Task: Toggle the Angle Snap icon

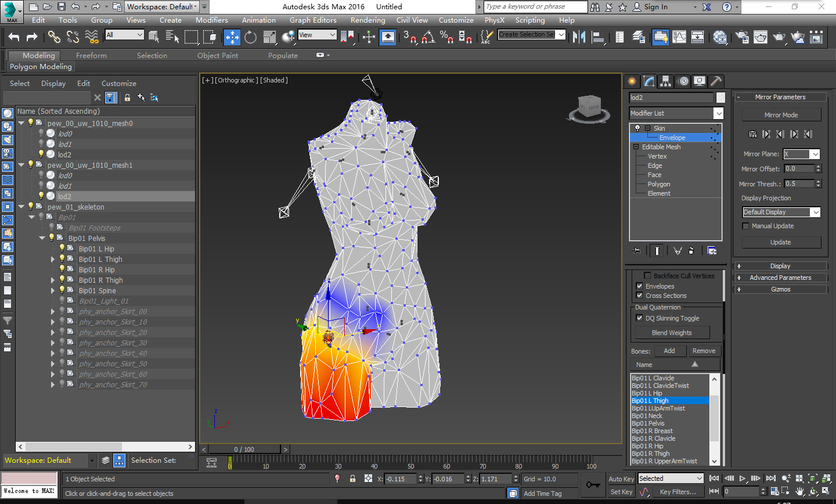Action: [x=428, y=37]
